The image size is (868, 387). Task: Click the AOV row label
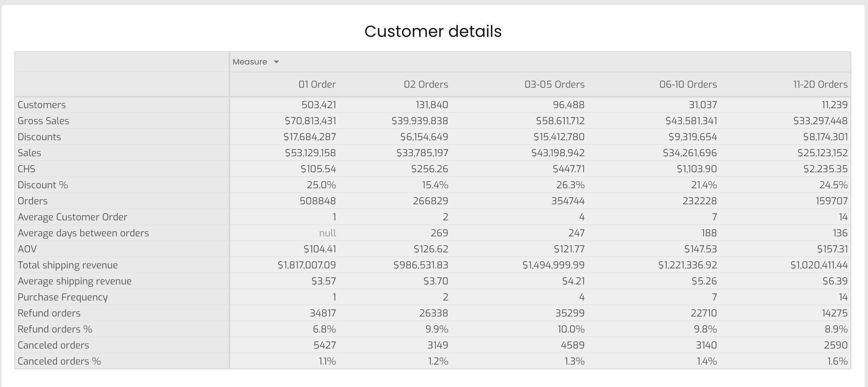click(27, 249)
